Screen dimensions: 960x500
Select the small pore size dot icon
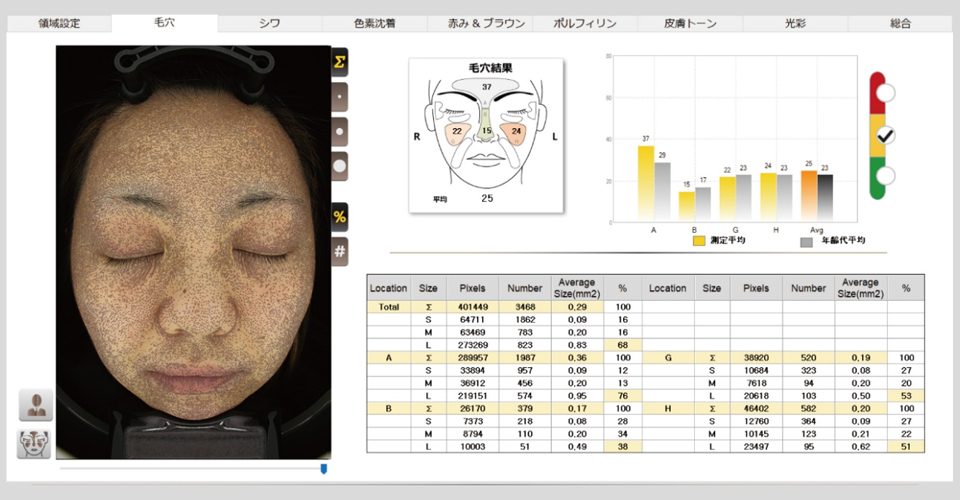pyautogui.click(x=340, y=96)
